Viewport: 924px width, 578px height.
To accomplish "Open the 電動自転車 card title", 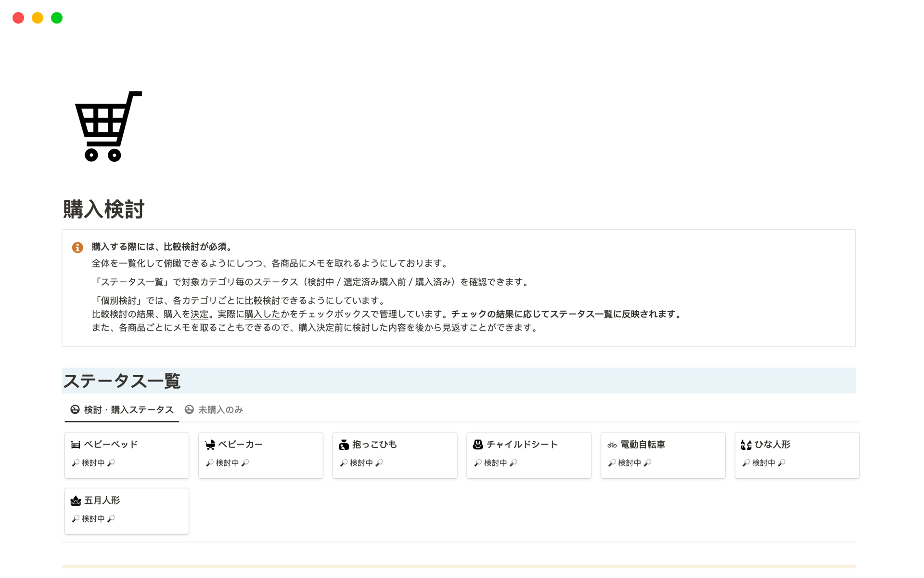I will click(642, 445).
